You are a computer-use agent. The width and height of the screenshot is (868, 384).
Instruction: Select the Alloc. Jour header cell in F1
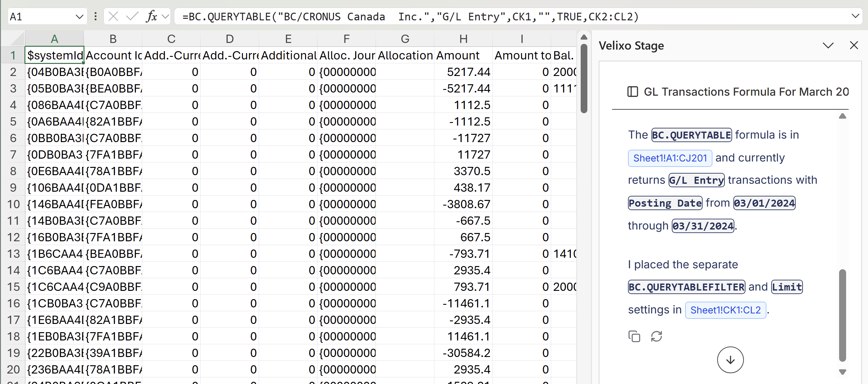pyautogui.click(x=346, y=55)
